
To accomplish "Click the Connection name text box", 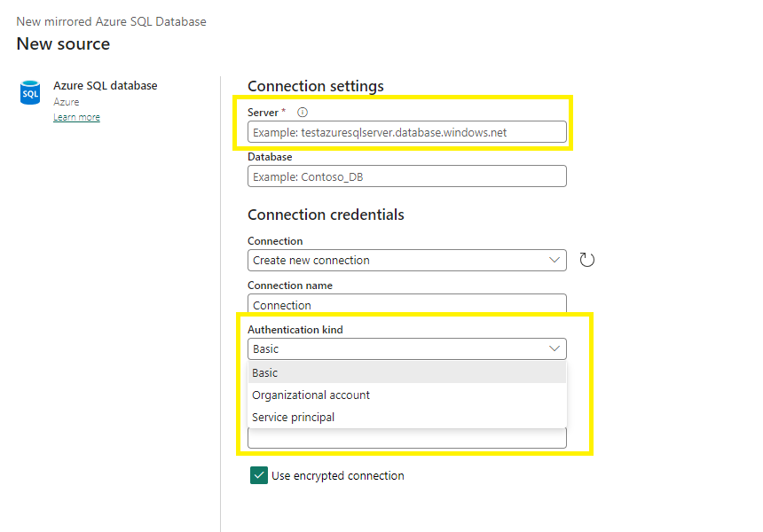I will pyautogui.click(x=406, y=304).
